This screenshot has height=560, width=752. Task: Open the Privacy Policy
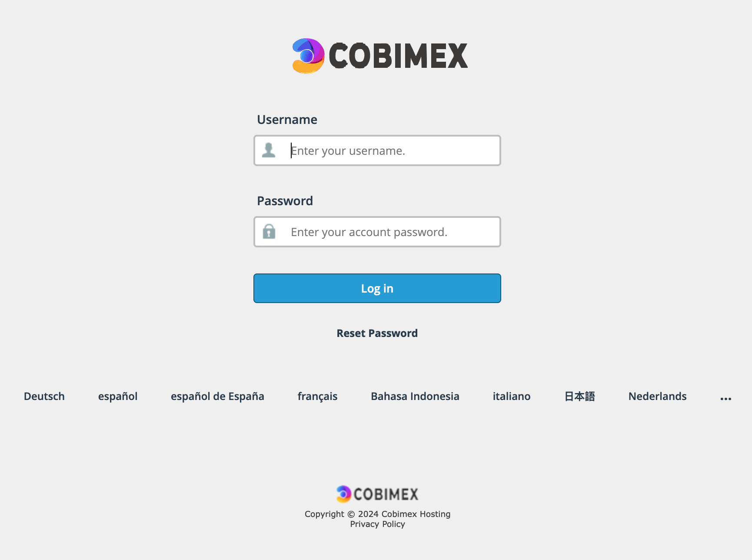pos(377,524)
